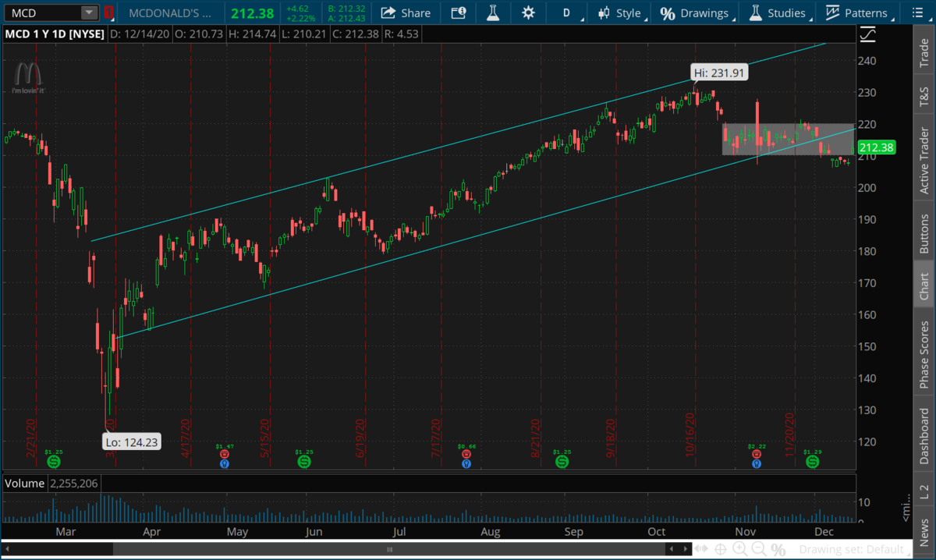Open the Dashboard side tab
The width and height of the screenshot is (936, 560).
coord(925,434)
